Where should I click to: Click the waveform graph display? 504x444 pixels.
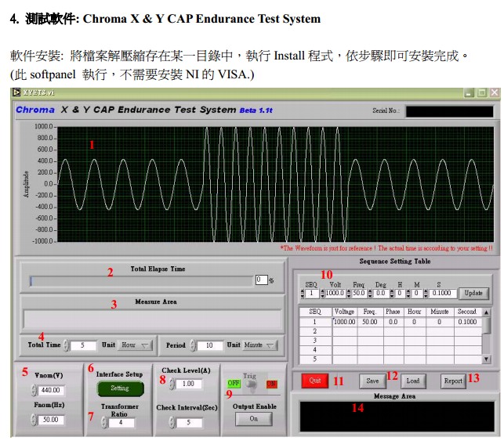275,184
